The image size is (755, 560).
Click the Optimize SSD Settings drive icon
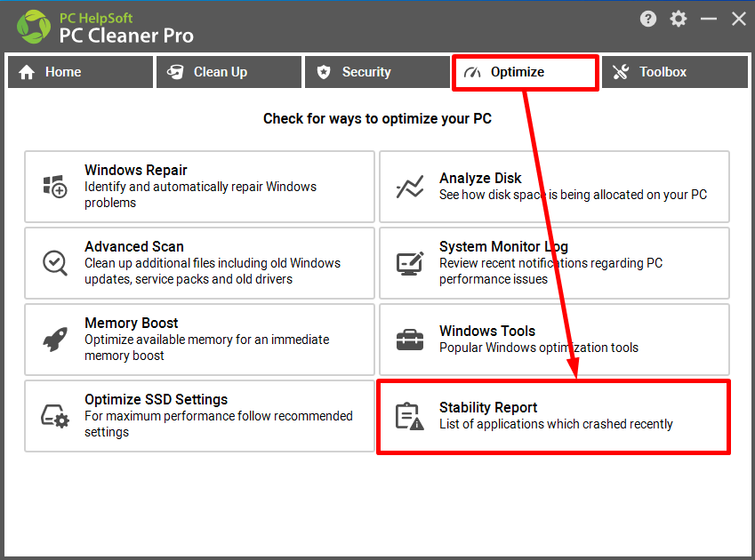coord(55,416)
